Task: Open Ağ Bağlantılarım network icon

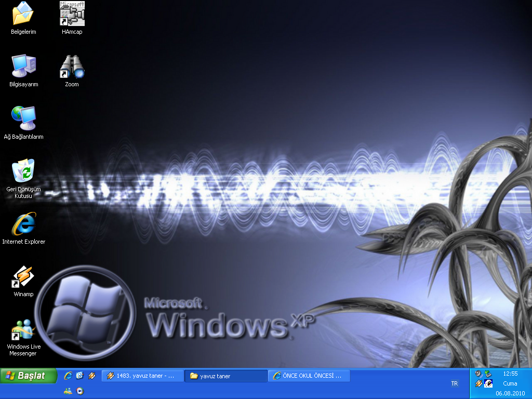Action: [23, 118]
